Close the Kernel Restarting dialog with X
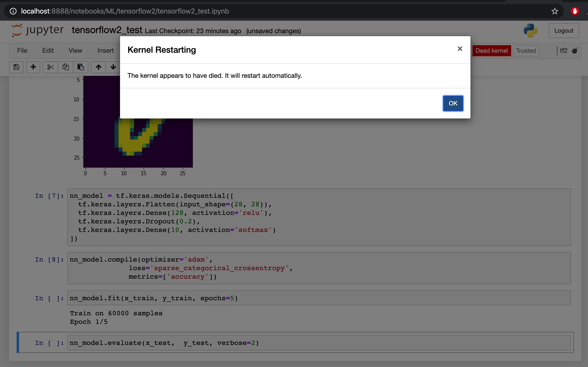Image resolution: width=588 pixels, height=367 pixels. [x=460, y=49]
